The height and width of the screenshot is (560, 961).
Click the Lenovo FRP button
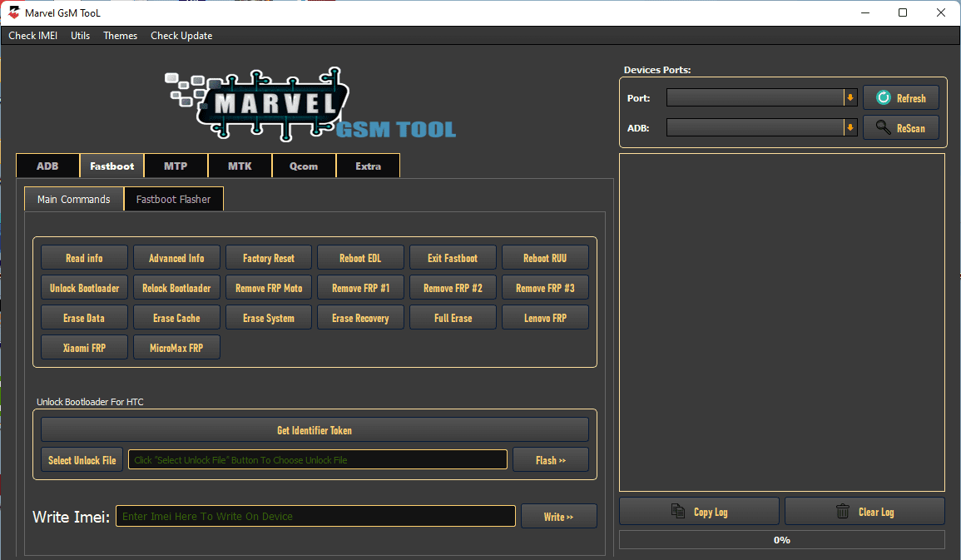[546, 318]
